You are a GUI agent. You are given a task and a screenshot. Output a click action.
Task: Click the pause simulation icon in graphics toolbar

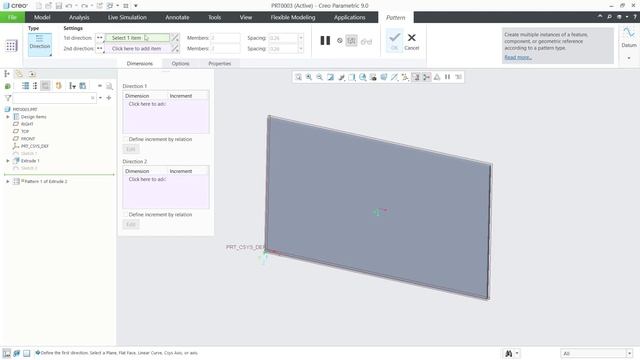point(447,77)
